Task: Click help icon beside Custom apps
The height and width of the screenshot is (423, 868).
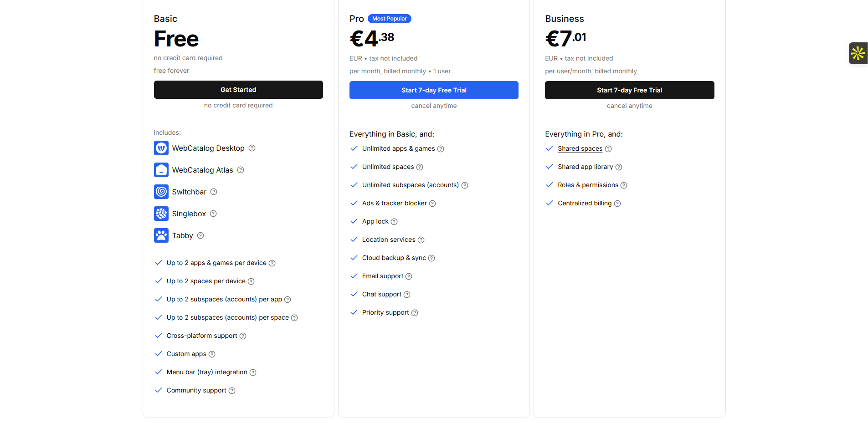Action: (x=212, y=354)
